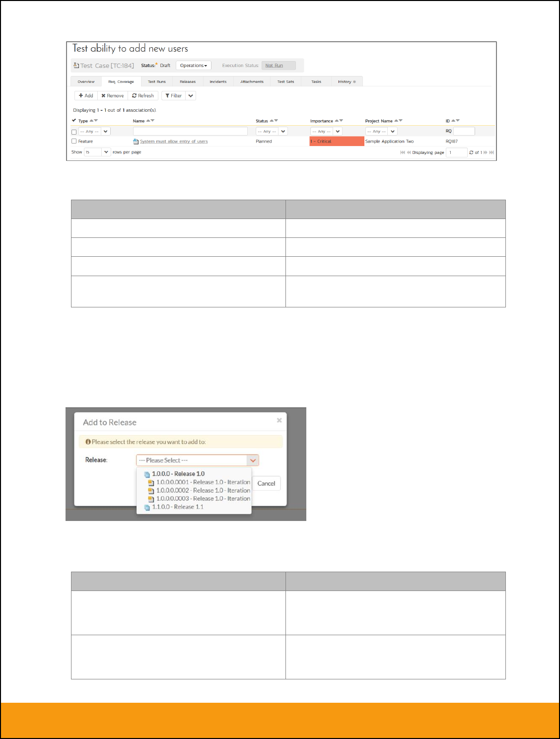Sort Status column descending arrow
The image size is (560, 739).
(276, 121)
